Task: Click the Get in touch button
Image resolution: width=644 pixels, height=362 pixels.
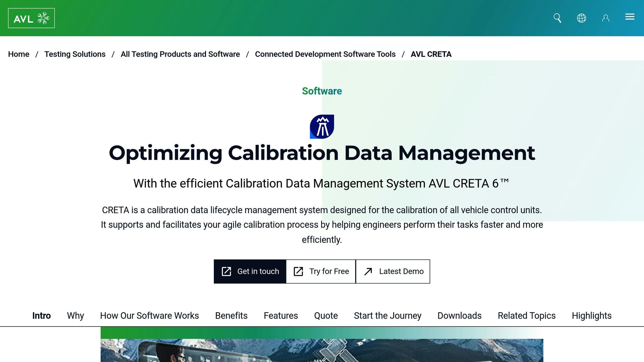Action: pos(250,271)
